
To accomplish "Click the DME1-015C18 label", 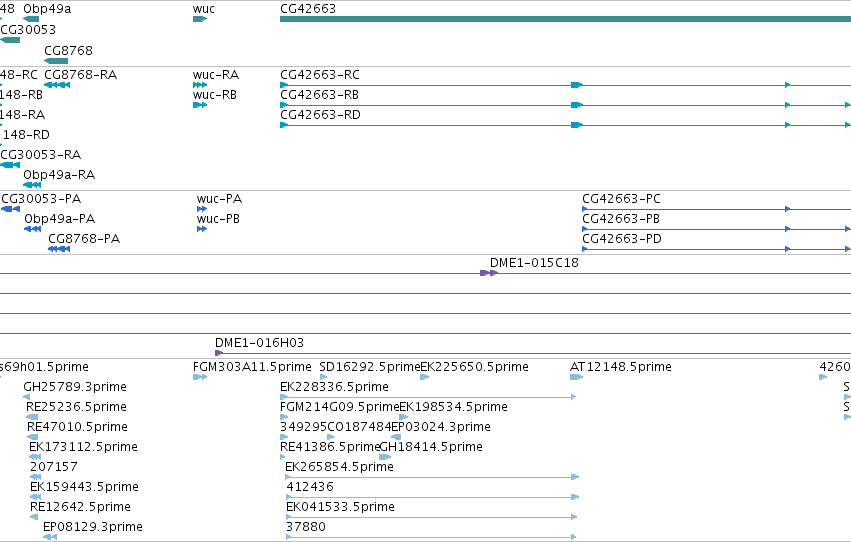I will pyautogui.click(x=534, y=263).
